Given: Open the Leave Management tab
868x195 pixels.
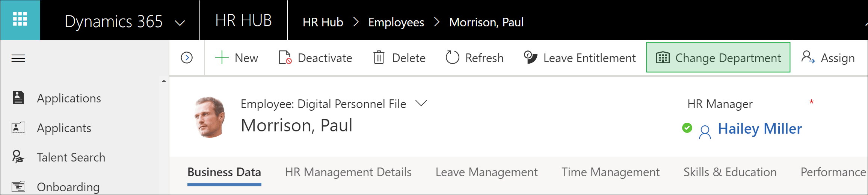Looking at the screenshot, I should click(x=486, y=172).
